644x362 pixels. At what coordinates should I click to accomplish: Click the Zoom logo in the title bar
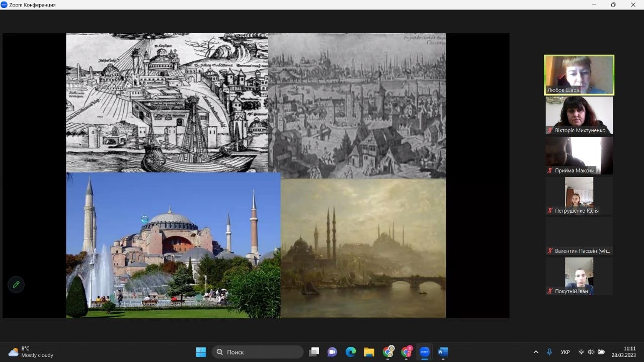point(4,5)
